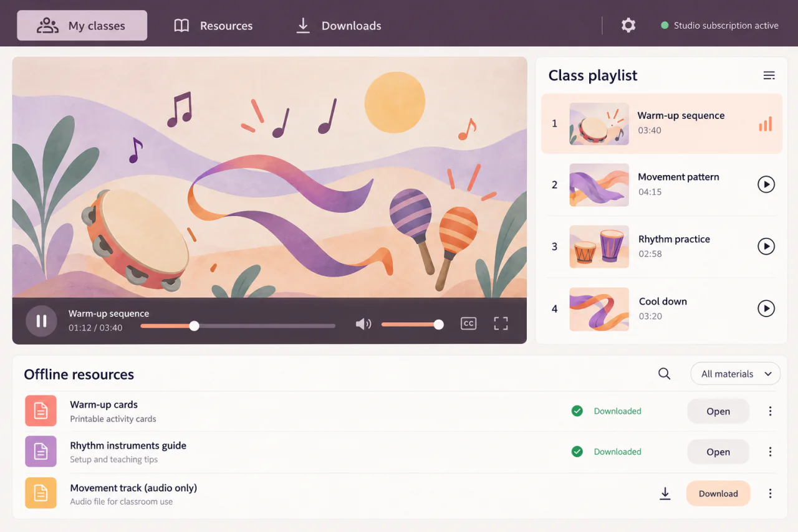Select Movement pattern thumbnail
This screenshot has width=798, height=532.
click(x=599, y=185)
